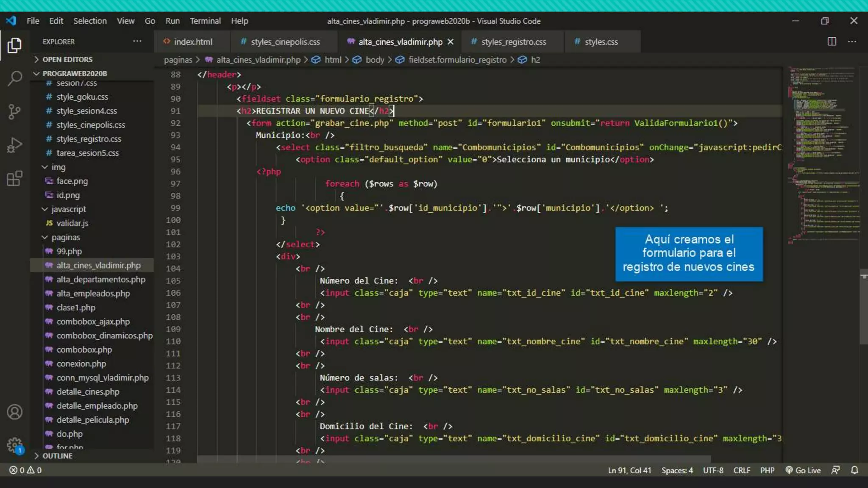This screenshot has width=868, height=488.
Task: Split the editor to the right
Action: (832, 42)
